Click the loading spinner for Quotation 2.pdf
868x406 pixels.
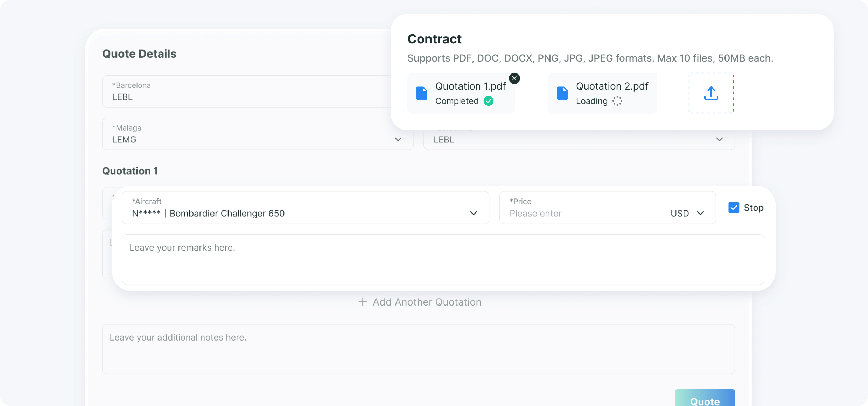tap(617, 101)
